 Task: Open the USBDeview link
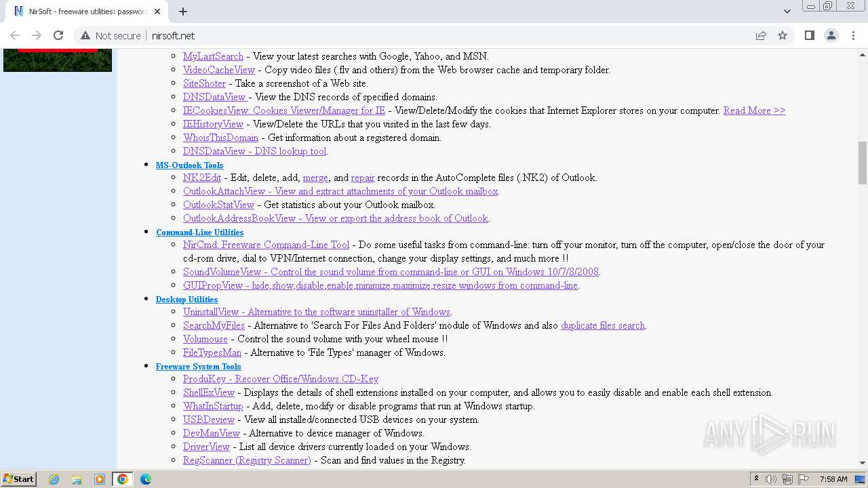[209, 420]
